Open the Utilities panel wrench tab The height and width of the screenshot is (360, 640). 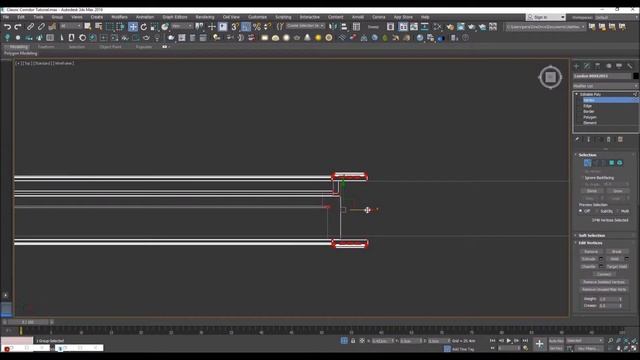click(630, 66)
